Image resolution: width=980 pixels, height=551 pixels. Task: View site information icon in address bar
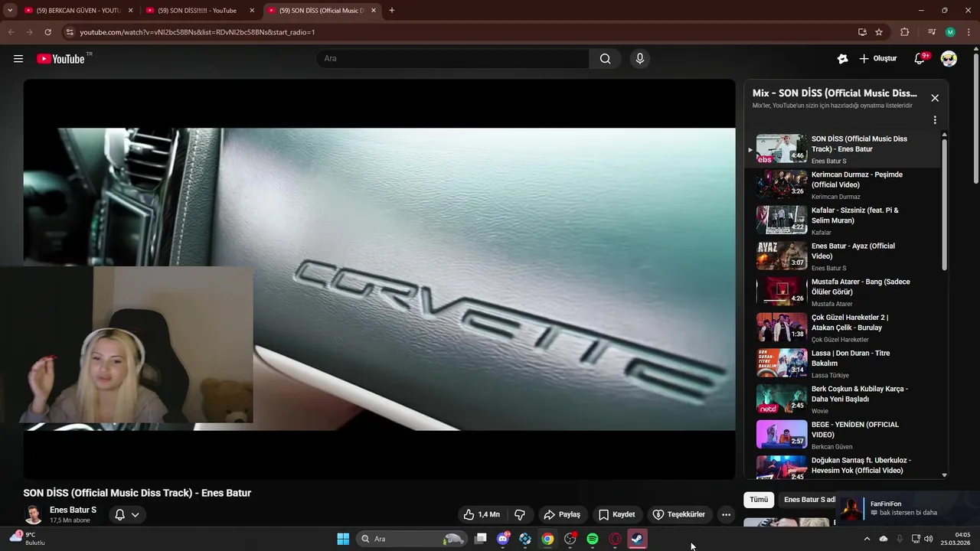coord(70,32)
